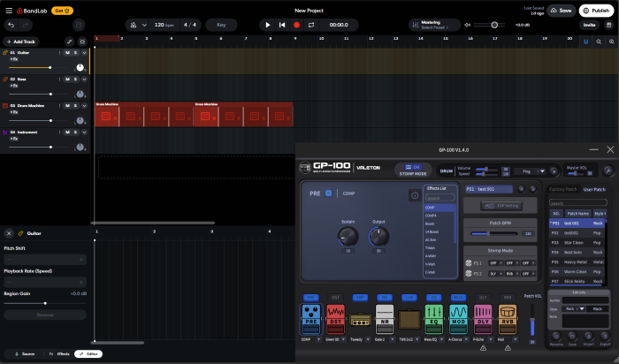Image resolution: width=619 pixels, height=364 pixels.
Task: Zoom out the timeline
Action: coord(599,42)
